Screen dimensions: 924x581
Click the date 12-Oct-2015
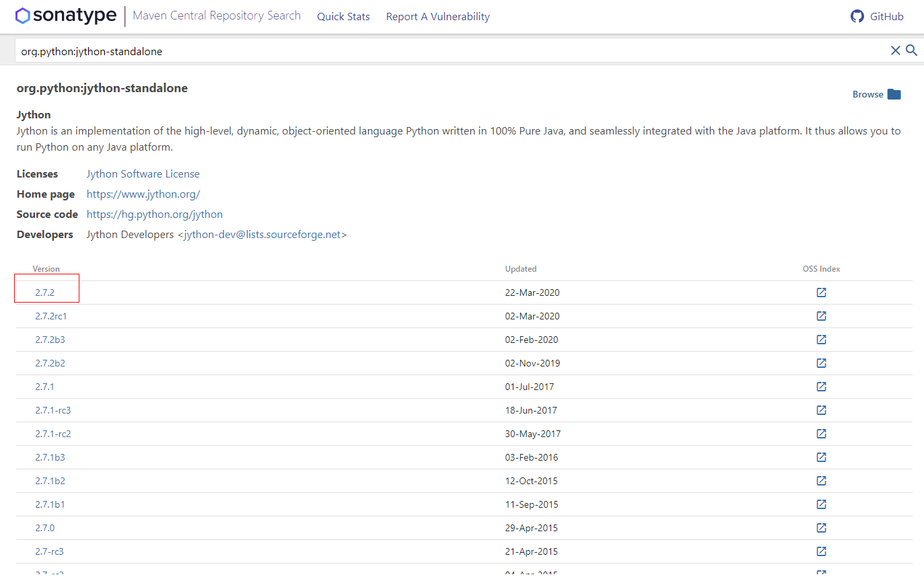click(x=531, y=481)
